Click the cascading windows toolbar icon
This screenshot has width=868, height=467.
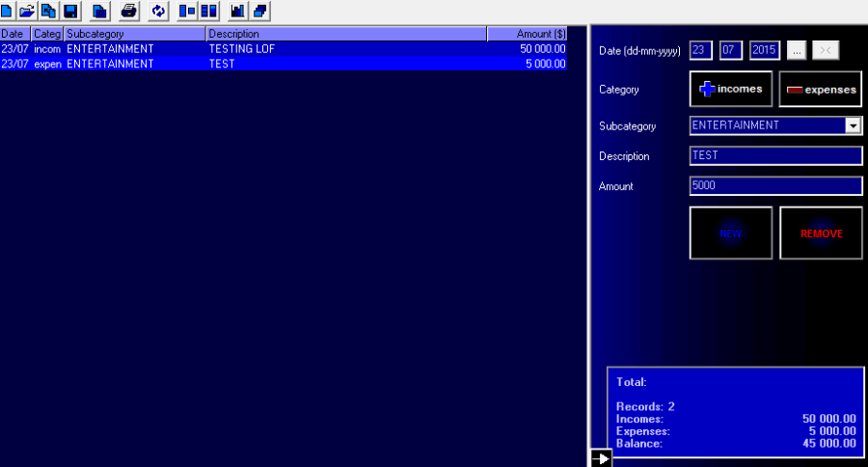point(260,11)
